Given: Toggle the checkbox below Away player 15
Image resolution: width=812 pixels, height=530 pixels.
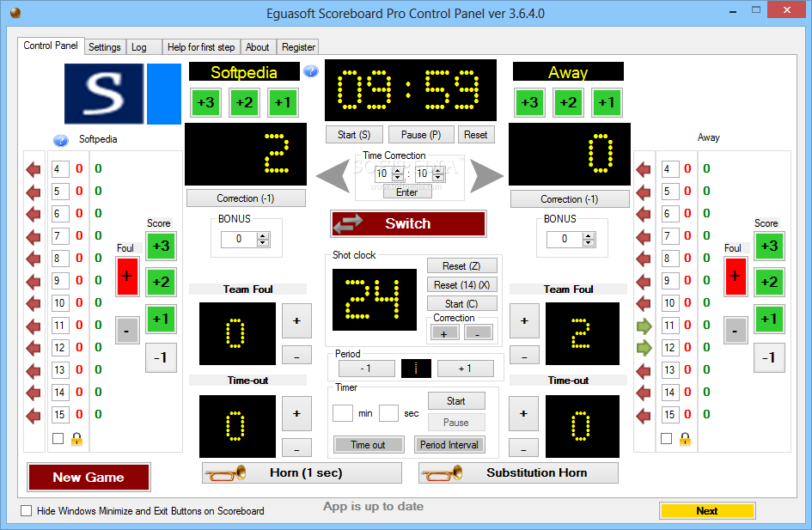Looking at the screenshot, I should (666, 438).
